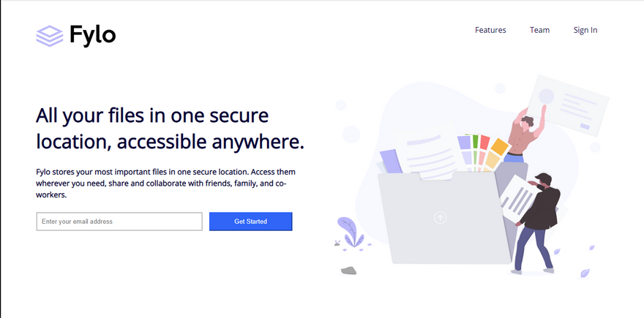Click the "All your files" main heading
The image size is (644, 318).
[169, 128]
